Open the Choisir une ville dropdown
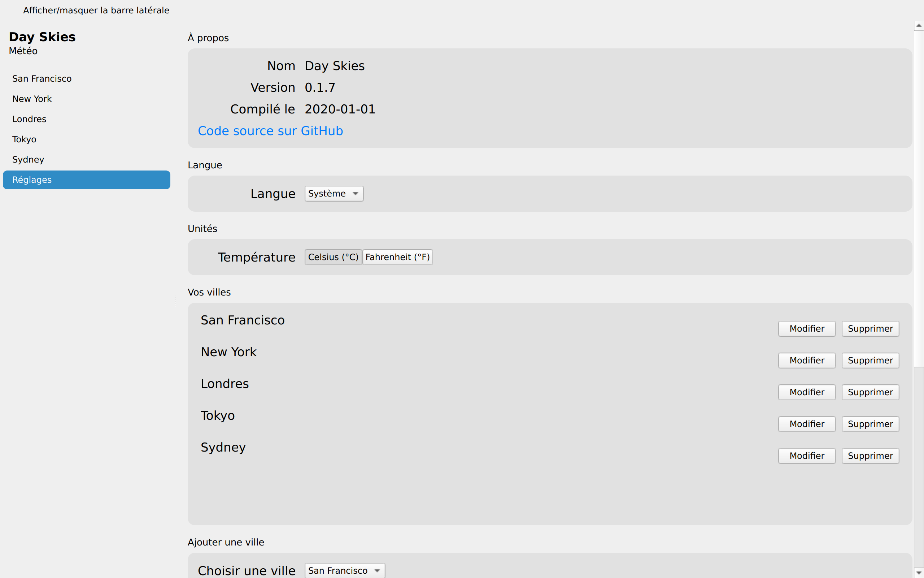 (x=344, y=570)
